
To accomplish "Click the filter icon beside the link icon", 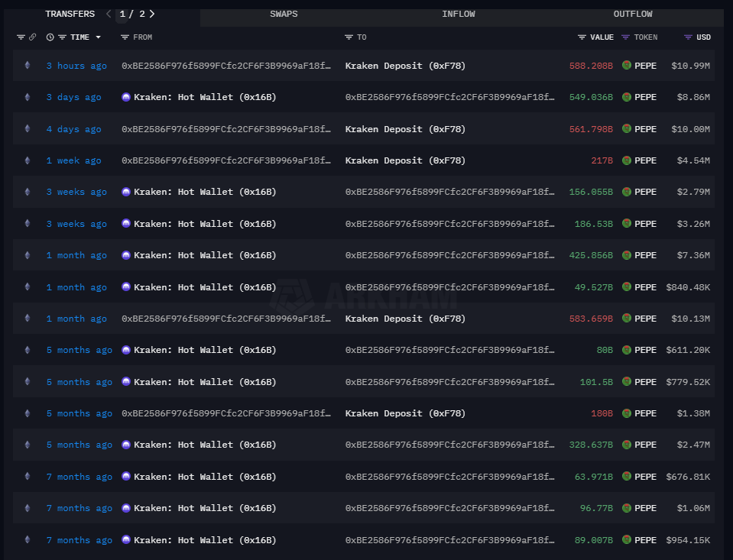I will click(21, 37).
